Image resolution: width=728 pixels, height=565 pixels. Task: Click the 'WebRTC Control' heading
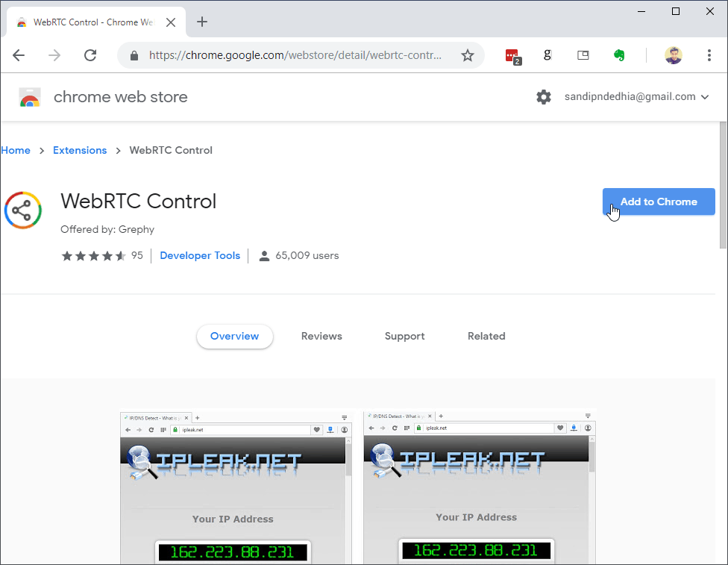click(x=138, y=202)
